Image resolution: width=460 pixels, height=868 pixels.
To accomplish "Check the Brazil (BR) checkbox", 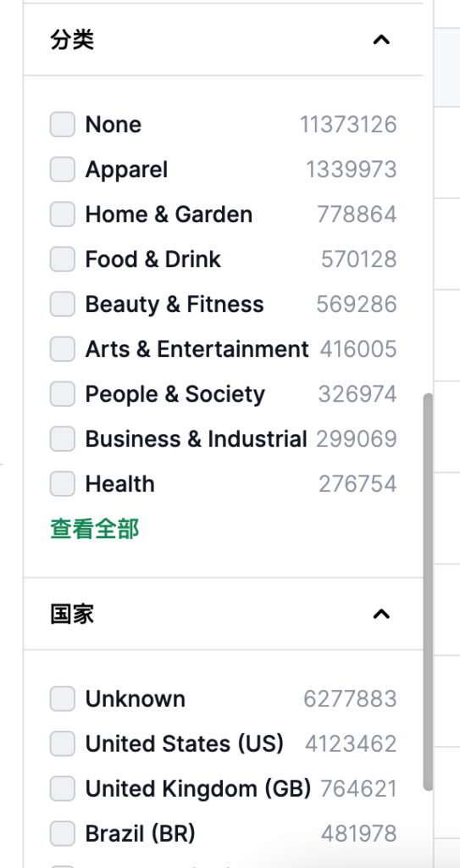I will coord(63,834).
